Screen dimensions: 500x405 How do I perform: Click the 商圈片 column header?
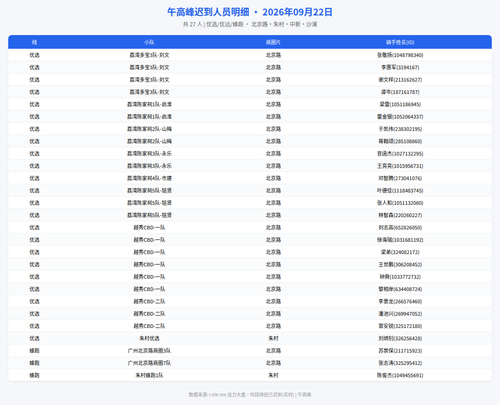(273, 42)
